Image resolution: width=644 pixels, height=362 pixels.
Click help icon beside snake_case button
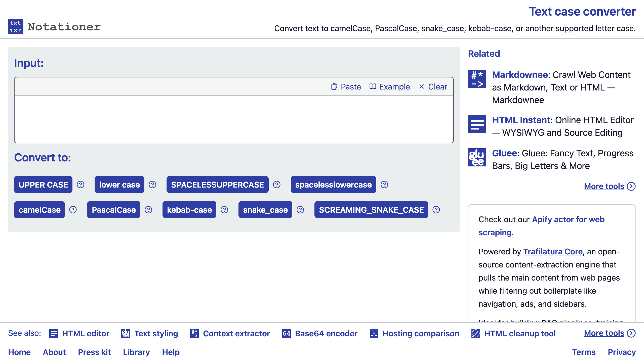[x=300, y=210]
